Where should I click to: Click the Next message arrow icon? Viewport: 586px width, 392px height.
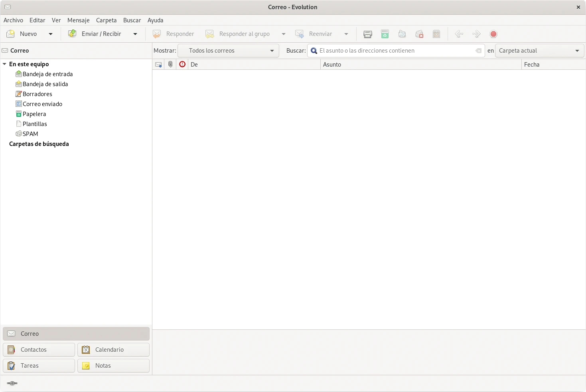476,34
